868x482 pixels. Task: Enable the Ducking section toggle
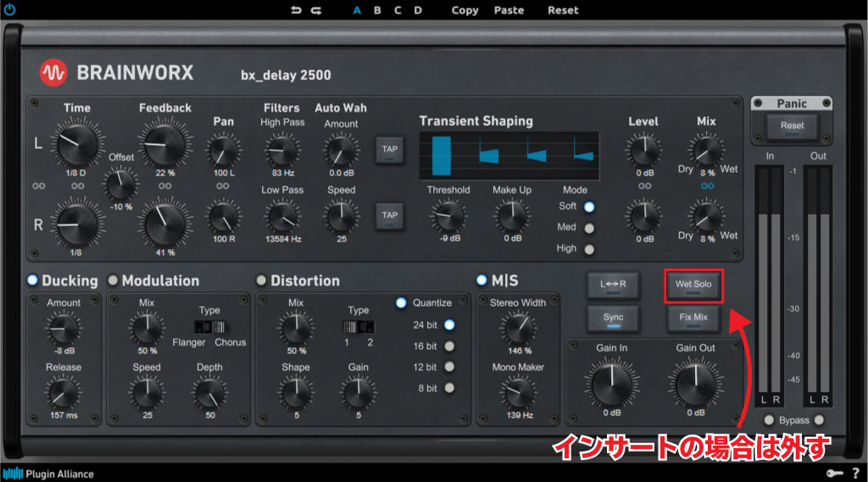(x=33, y=280)
